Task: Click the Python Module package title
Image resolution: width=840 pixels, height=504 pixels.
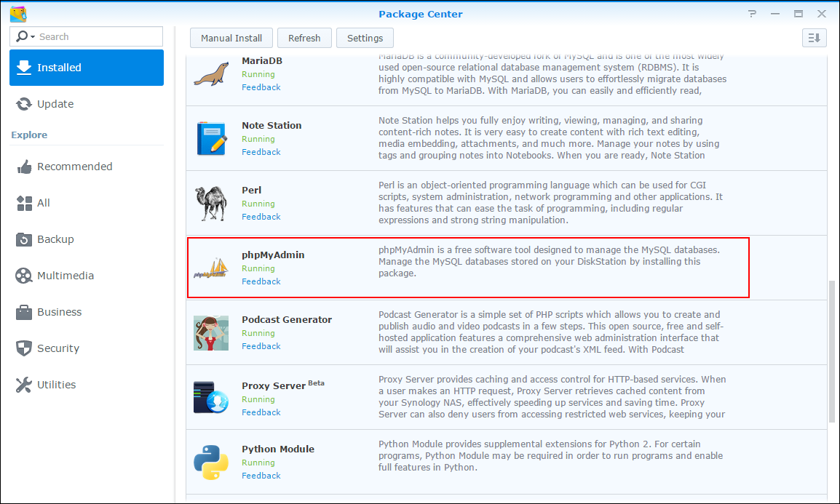Action: 278,449
